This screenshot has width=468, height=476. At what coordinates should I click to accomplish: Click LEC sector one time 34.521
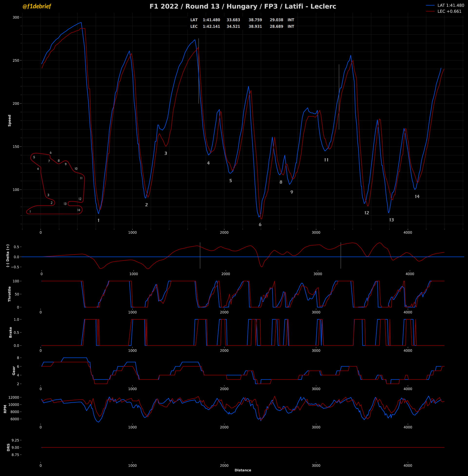[x=233, y=27]
